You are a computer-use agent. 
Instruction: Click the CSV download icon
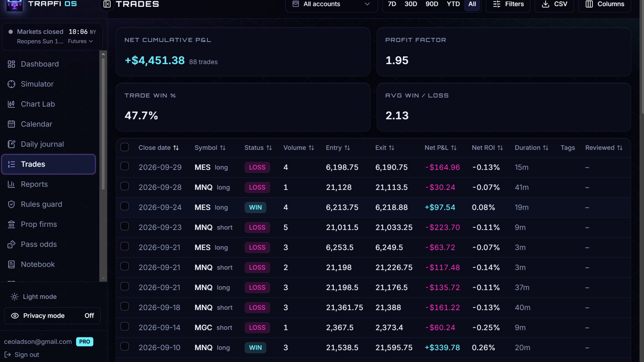tap(545, 4)
